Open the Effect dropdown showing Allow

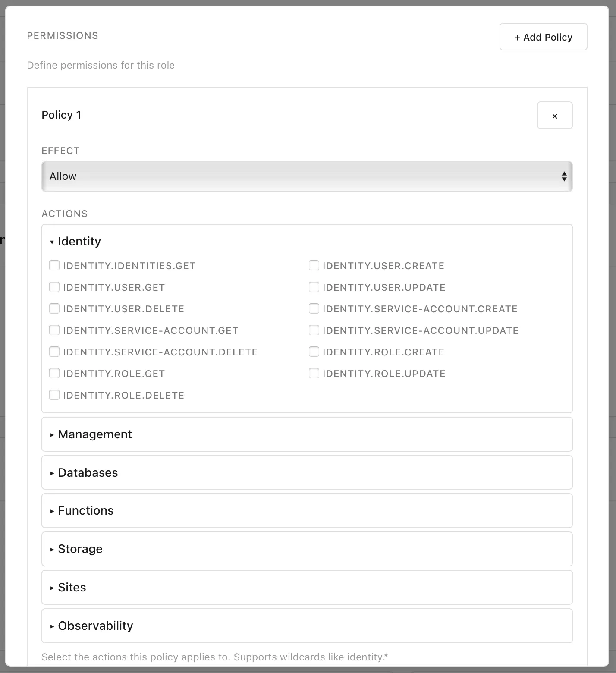[307, 176]
